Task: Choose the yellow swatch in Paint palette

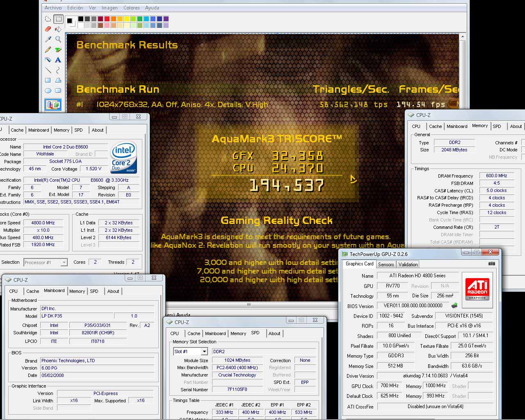Action: coord(127,19)
